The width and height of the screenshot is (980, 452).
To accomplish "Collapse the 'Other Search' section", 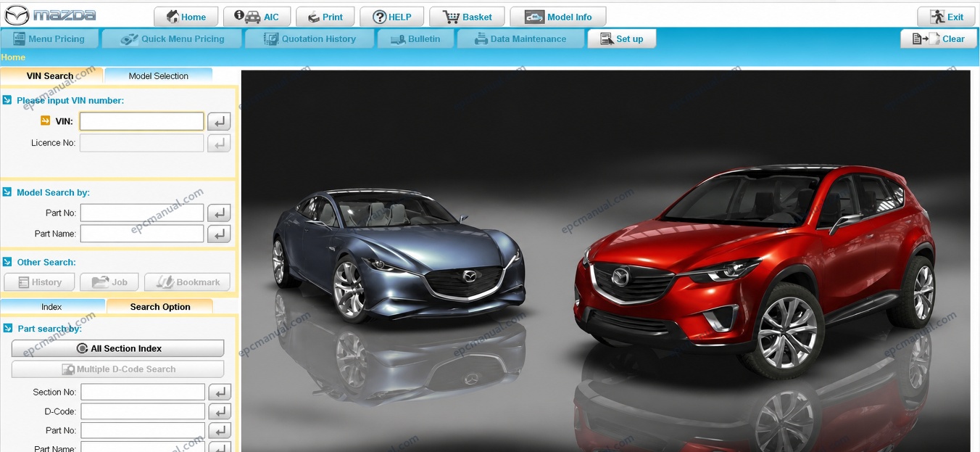I will tap(7, 262).
